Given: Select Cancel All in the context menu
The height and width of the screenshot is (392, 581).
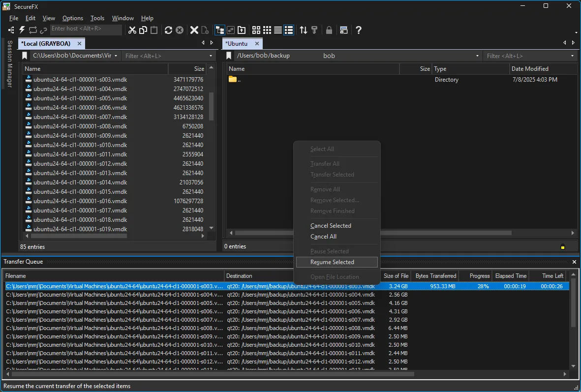Looking at the screenshot, I should [x=323, y=237].
